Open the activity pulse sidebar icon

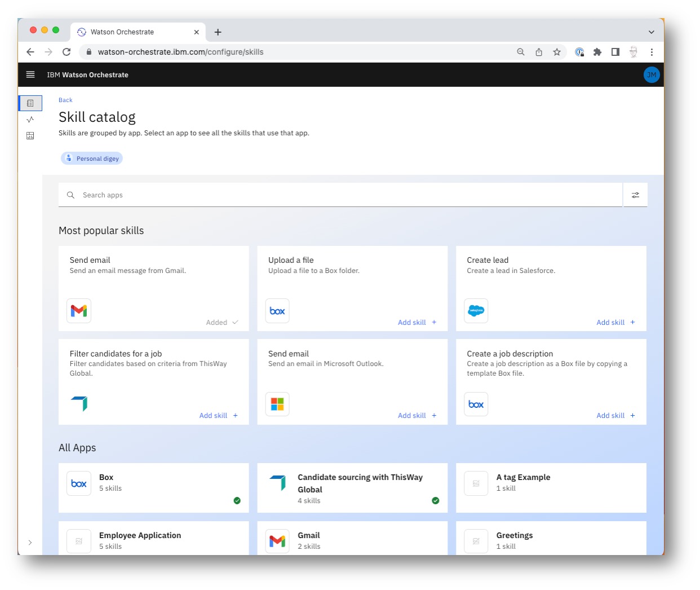[30, 120]
